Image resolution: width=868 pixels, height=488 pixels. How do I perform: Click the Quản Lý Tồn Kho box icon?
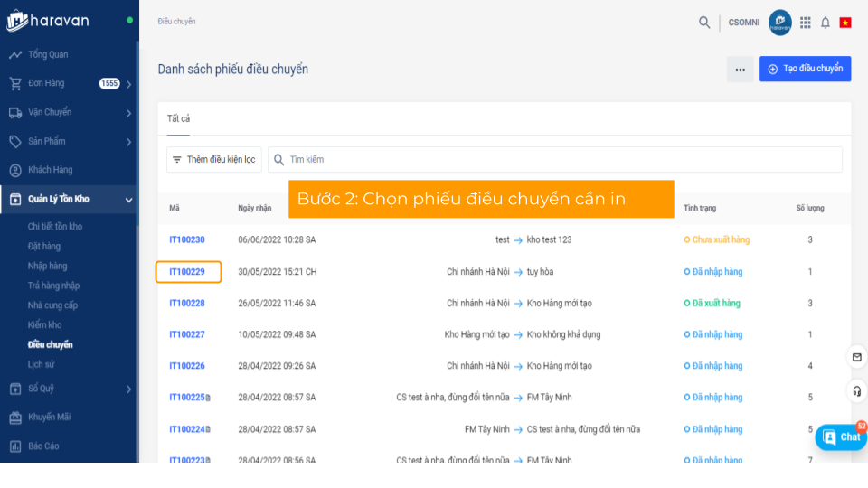[15, 199]
